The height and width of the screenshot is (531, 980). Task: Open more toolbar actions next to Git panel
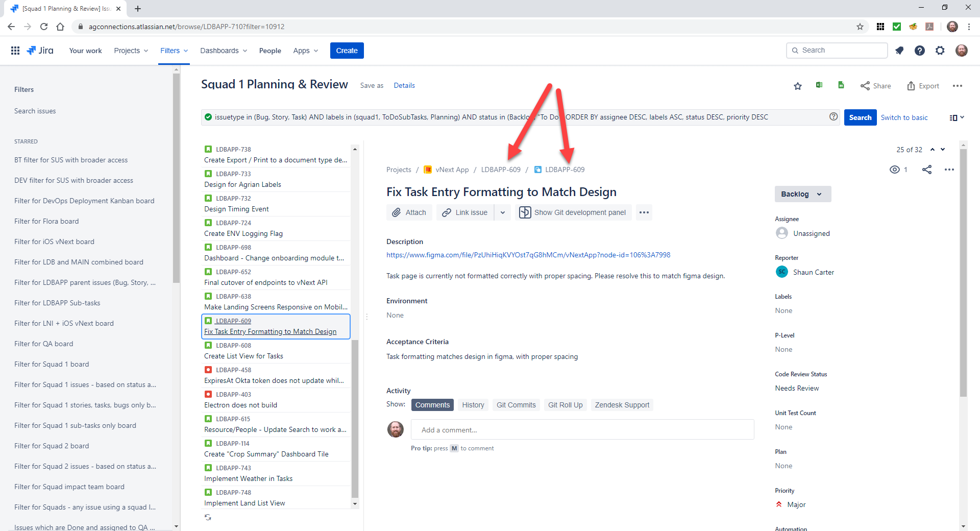tap(644, 212)
